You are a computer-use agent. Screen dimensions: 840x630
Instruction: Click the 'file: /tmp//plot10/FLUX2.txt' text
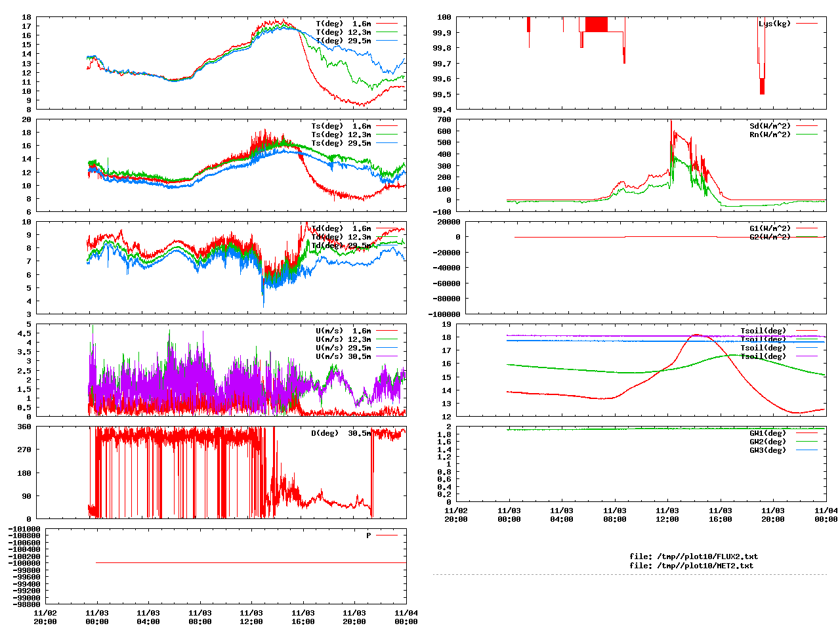point(694,556)
